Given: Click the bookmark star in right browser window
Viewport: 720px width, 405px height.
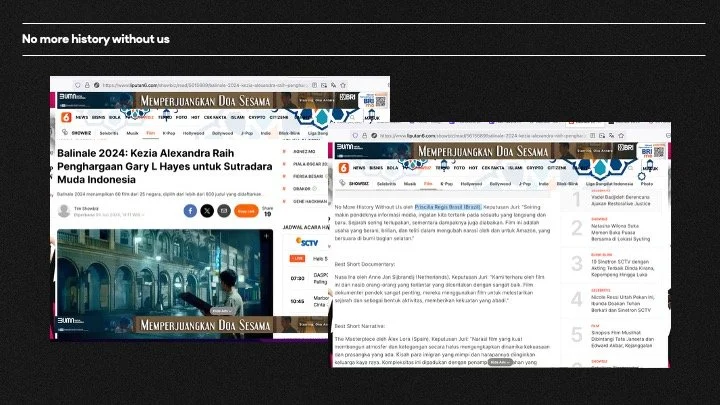Looking at the screenshot, I should point(621,135).
